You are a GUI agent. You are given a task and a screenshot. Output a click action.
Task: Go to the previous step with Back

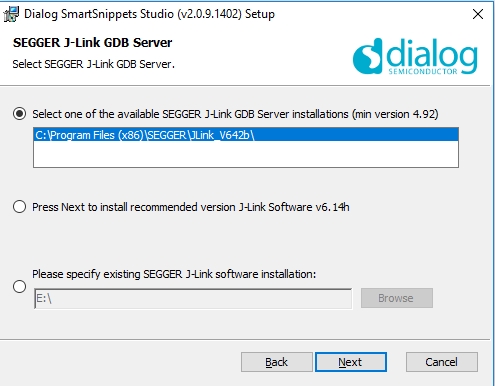(x=277, y=362)
